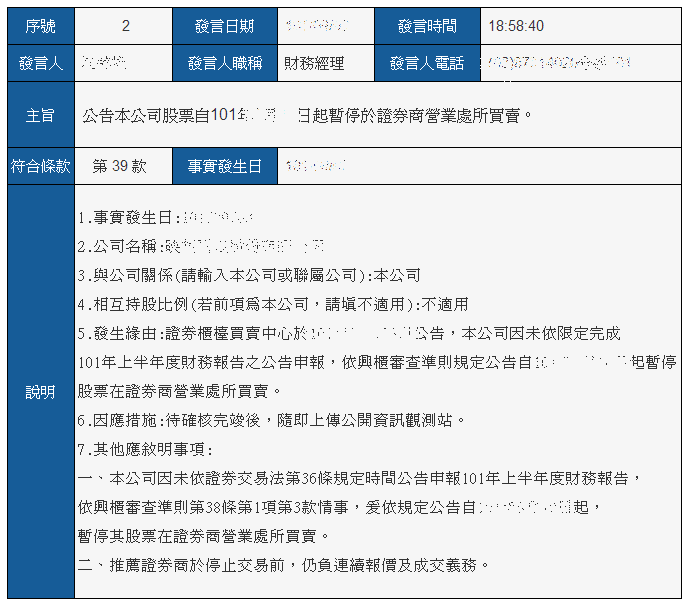Click the 說明 header cell
689x605 pixels.
click(x=41, y=391)
